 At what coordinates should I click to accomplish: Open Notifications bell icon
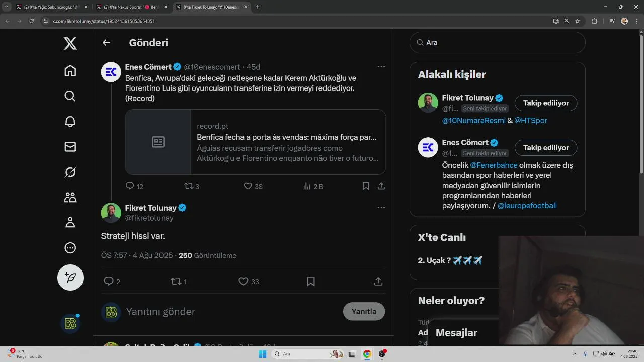pos(70,121)
